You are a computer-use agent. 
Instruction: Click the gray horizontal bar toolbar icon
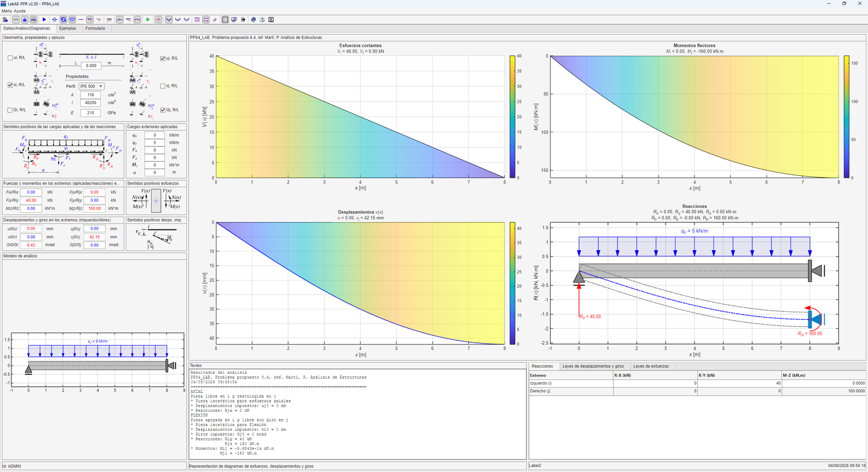(16, 20)
